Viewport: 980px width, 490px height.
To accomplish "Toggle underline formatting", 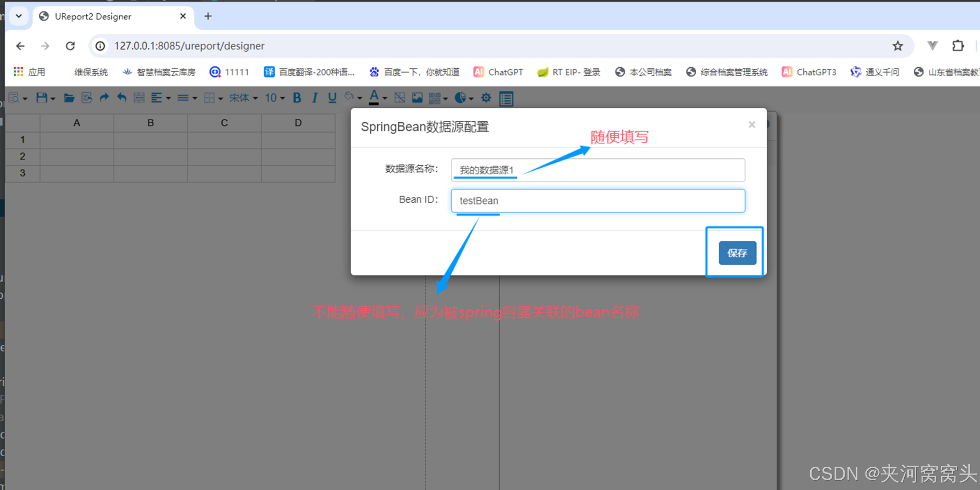I will (x=332, y=98).
